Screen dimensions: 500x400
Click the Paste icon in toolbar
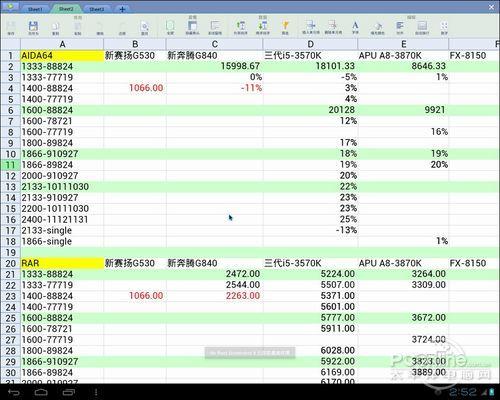click(78, 28)
